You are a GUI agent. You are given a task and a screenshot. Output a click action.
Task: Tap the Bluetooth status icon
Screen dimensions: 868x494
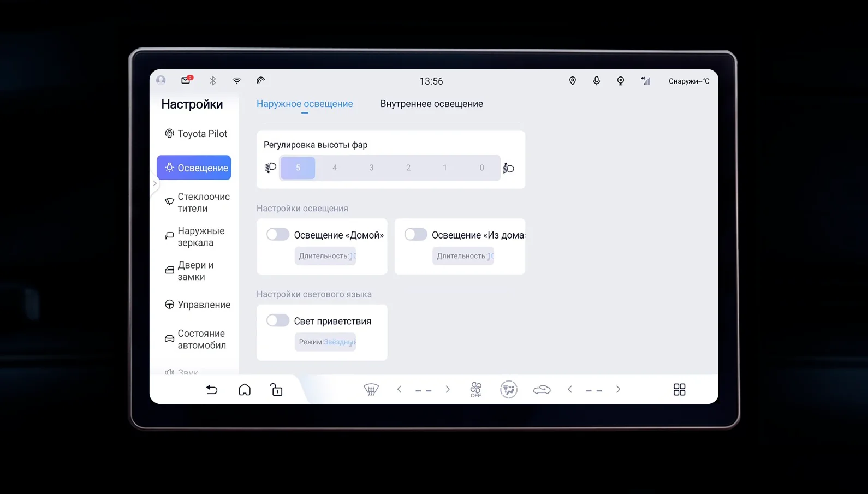click(213, 81)
